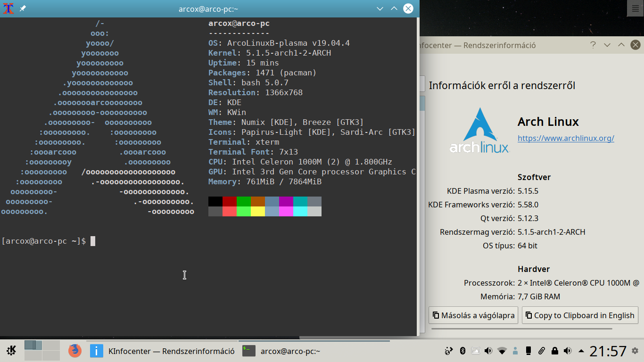This screenshot has width=644, height=362.
Task: Click the 'GPU: Intel 3rd Gen Core' line
Action: [312, 172]
